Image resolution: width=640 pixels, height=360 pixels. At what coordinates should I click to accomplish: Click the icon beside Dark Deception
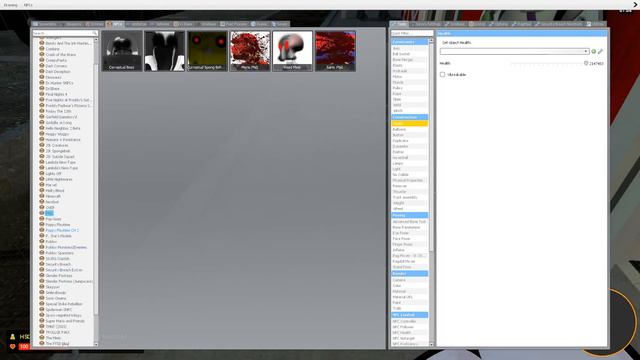[x=42, y=71]
